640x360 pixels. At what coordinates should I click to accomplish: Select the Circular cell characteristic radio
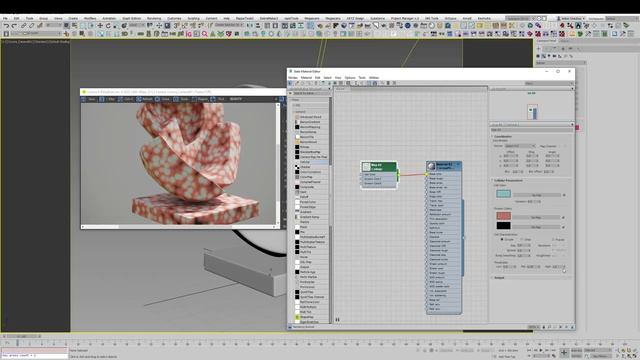click(502, 240)
